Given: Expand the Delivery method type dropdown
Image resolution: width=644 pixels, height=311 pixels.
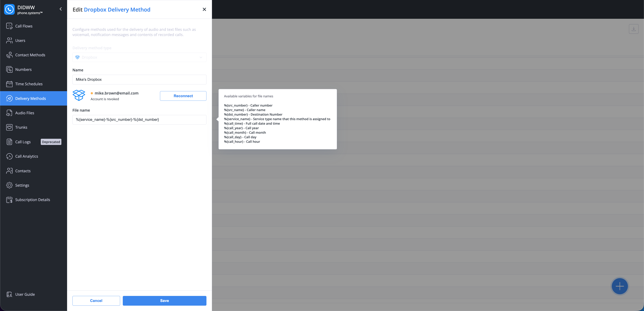Looking at the screenshot, I should (x=139, y=57).
